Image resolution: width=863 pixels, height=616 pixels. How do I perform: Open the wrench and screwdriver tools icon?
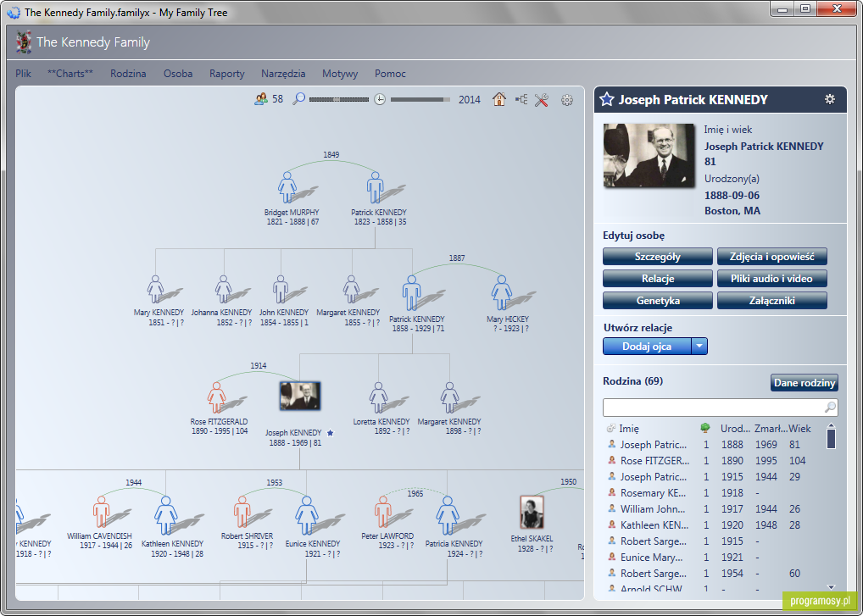click(542, 99)
